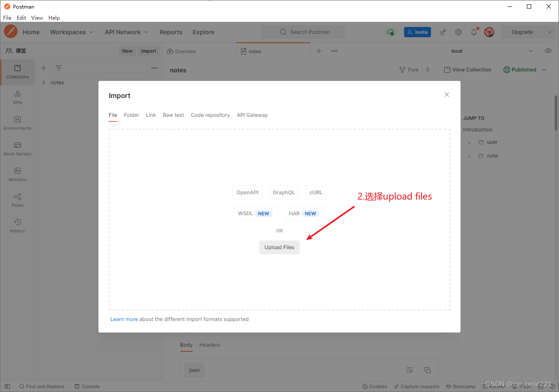Open the Mock Servers sidebar panel

tap(18, 149)
